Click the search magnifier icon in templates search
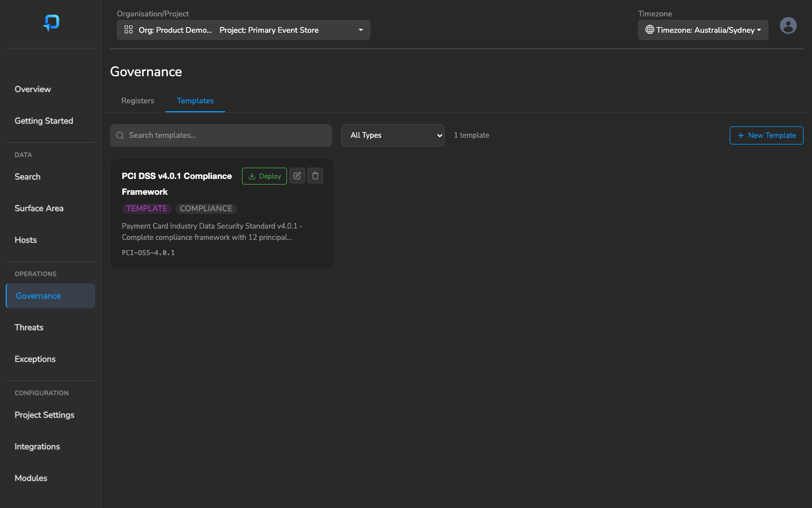The height and width of the screenshot is (508, 812). point(120,135)
